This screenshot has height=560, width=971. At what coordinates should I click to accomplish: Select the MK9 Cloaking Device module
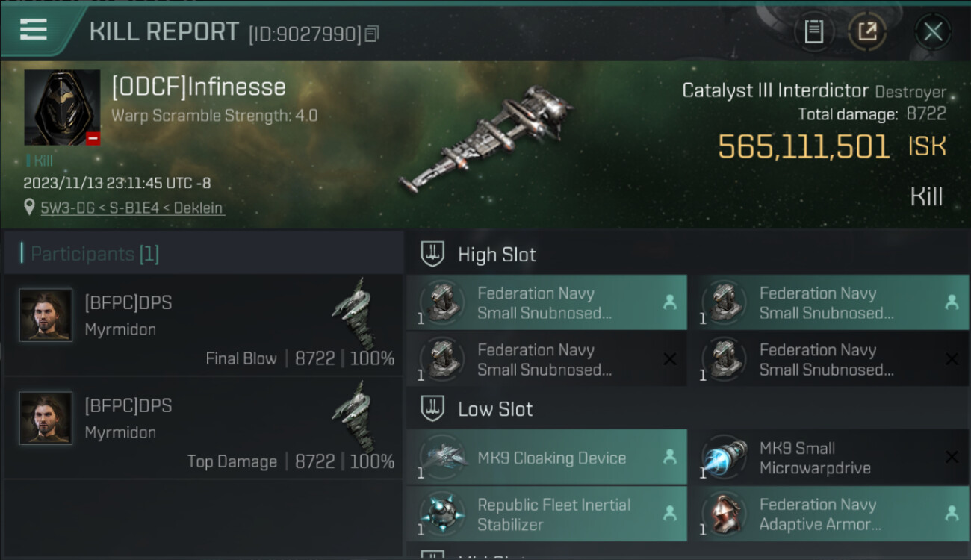[x=546, y=458]
